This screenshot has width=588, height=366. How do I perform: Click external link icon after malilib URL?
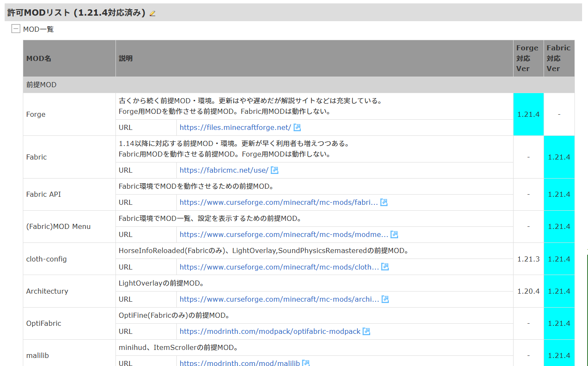coord(306,363)
